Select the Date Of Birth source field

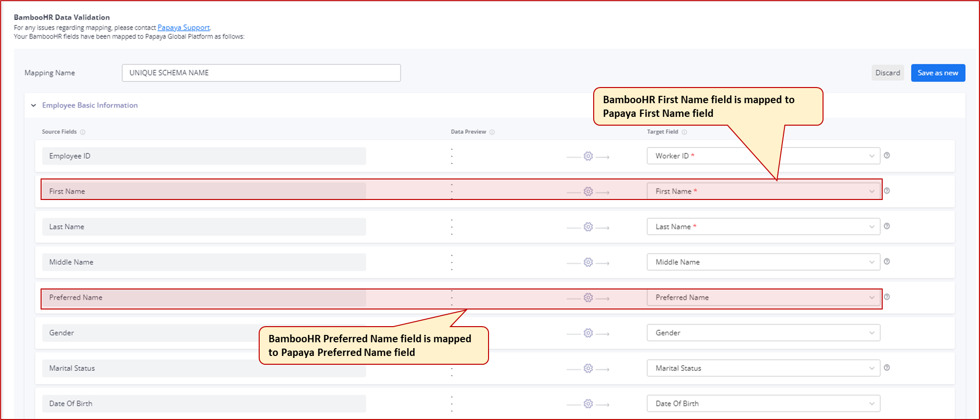click(204, 403)
